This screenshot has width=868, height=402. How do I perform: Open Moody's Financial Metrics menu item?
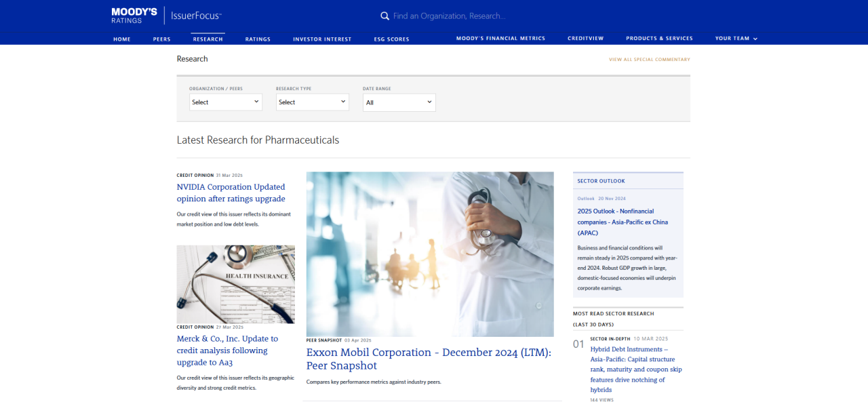[500, 39]
